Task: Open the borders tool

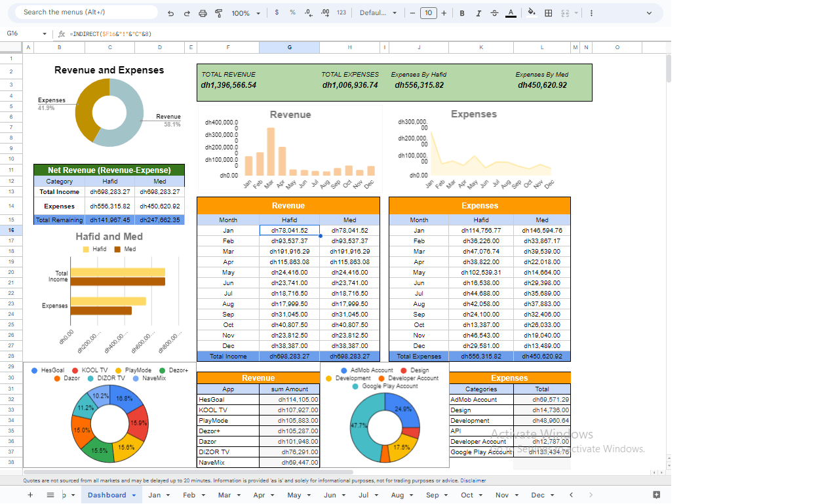Action: (548, 13)
